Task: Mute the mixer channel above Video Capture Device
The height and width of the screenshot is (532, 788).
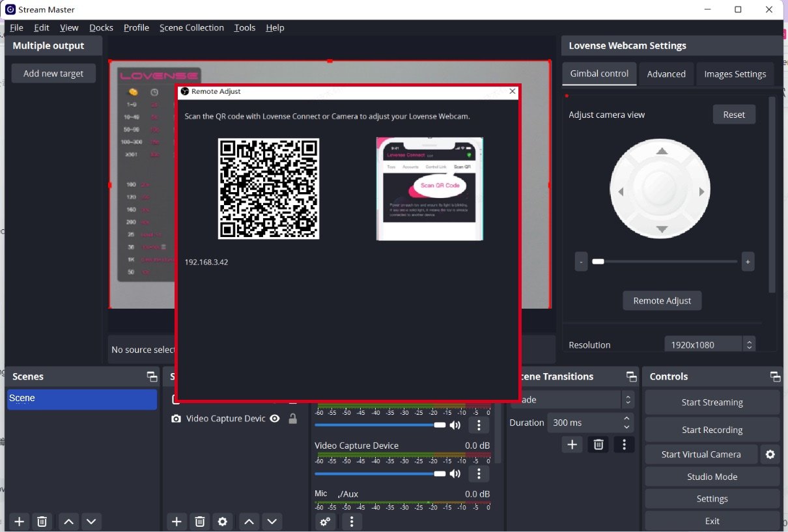Action: coord(455,425)
